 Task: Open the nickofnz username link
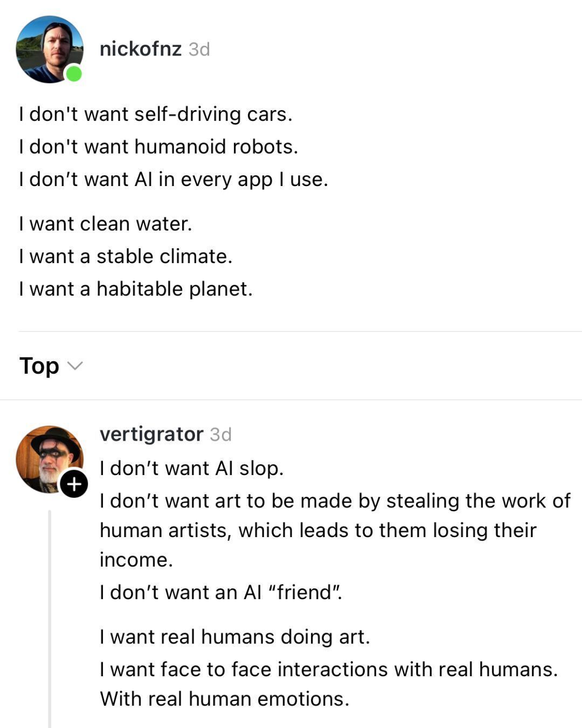tap(141, 49)
